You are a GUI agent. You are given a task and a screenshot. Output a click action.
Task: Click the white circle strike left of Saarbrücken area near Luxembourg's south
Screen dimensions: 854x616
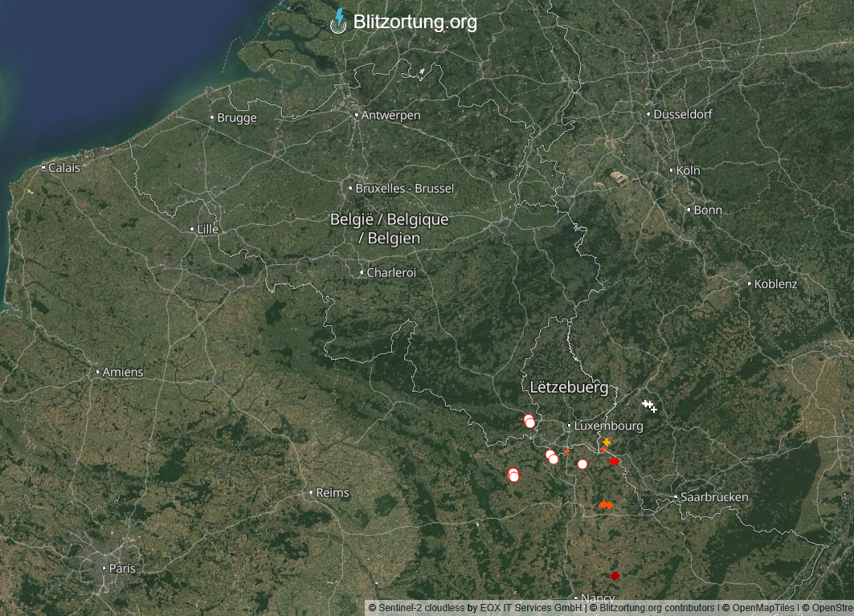pyautogui.click(x=582, y=464)
